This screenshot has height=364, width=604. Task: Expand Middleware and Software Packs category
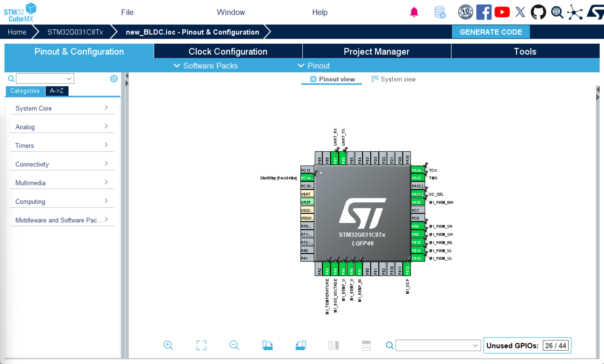tap(62, 220)
